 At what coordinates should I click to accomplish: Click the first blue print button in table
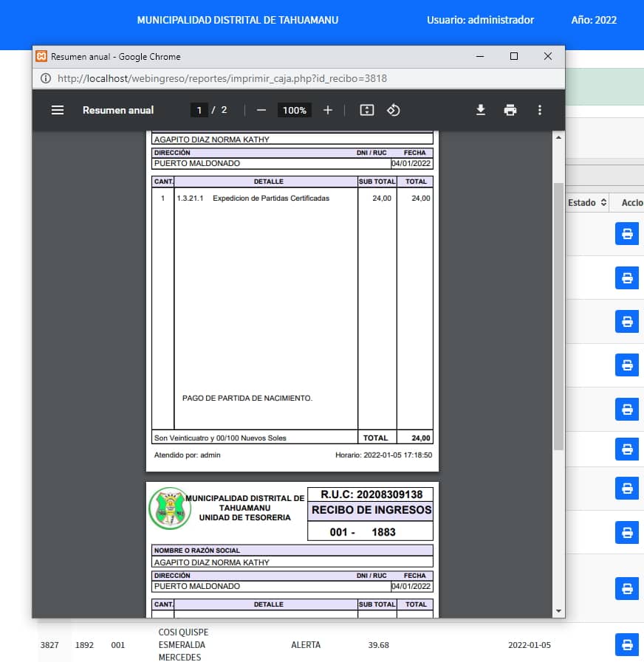click(626, 234)
